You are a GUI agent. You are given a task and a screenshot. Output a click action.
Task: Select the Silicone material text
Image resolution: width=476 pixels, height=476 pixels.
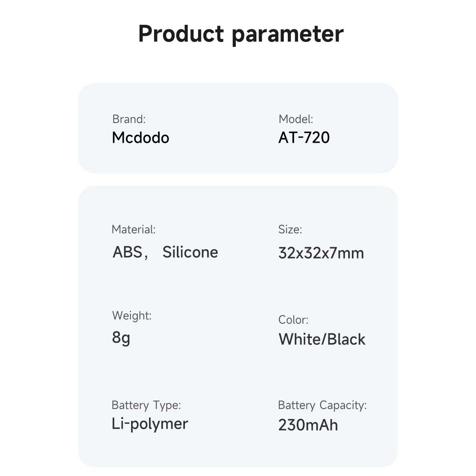tap(190, 252)
